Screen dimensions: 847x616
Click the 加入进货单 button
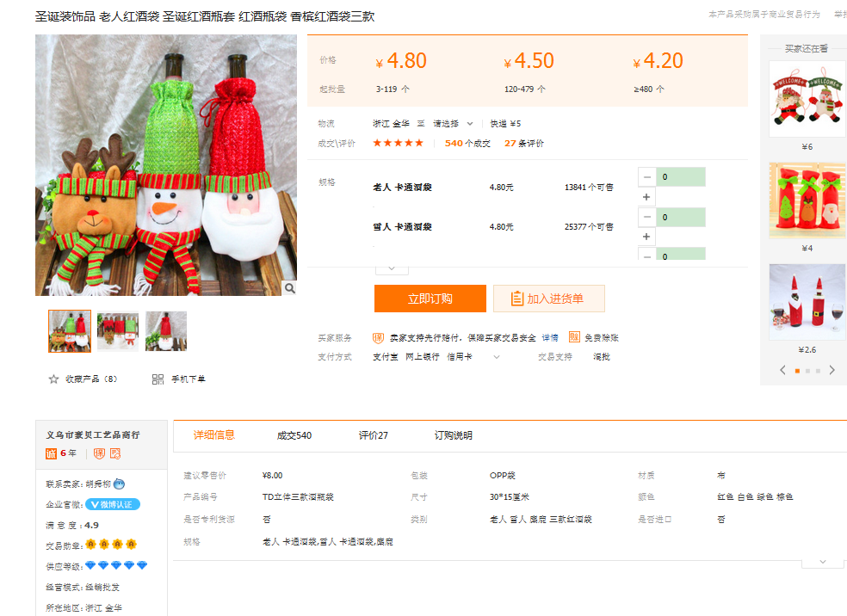pos(548,299)
